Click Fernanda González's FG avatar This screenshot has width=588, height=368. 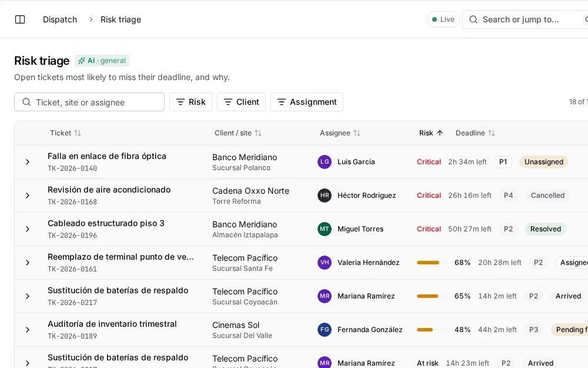pos(325,330)
